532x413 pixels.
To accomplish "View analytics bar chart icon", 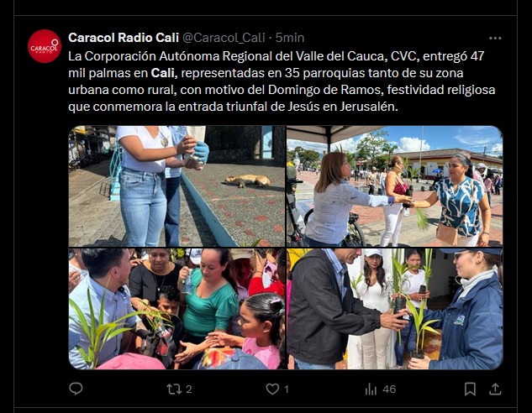I will pyautogui.click(x=371, y=389).
